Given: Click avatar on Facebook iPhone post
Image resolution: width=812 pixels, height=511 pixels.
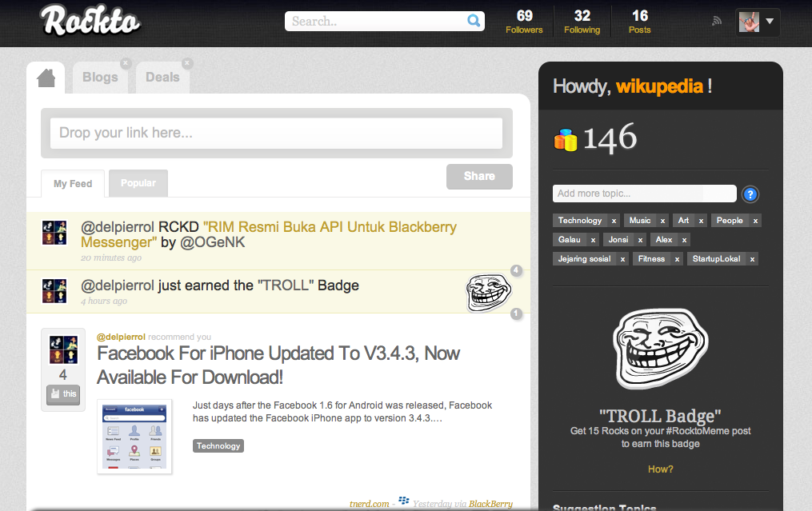Looking at the screenshot, I should [x=63, y=349].
